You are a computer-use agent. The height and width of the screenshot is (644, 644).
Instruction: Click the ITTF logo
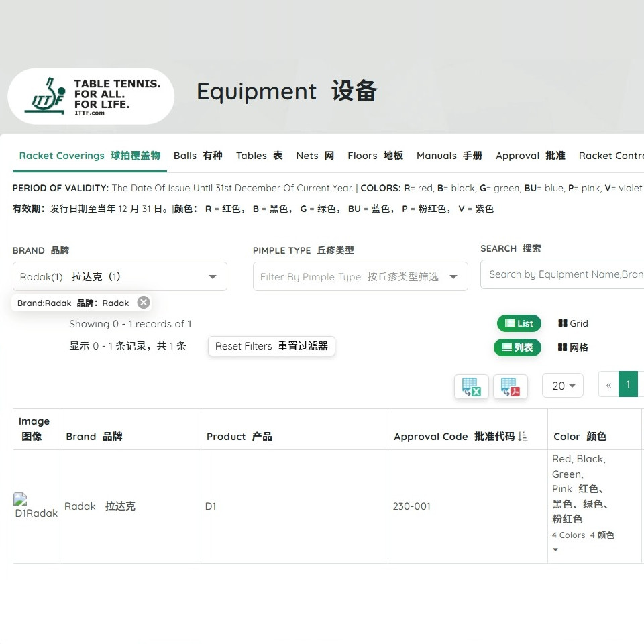tap(91, 97)
